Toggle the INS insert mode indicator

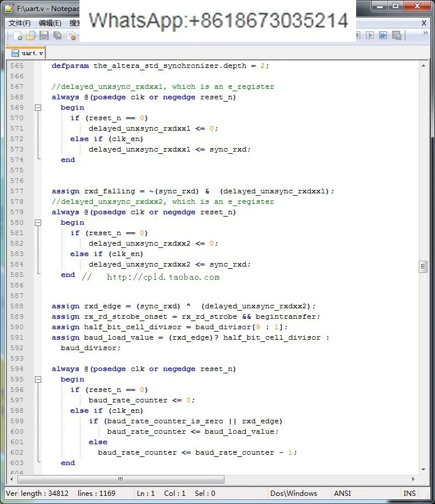point(409,494)
